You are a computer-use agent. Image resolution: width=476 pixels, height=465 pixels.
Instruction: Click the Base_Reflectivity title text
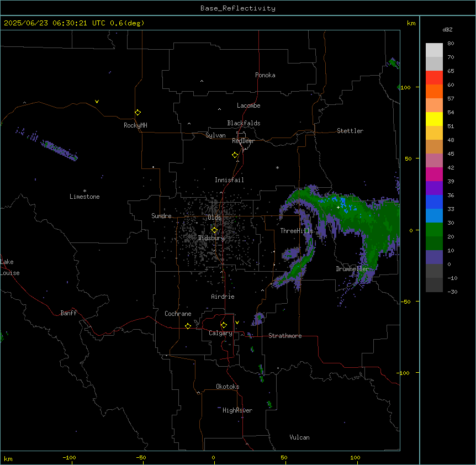[x=238, y=8]
